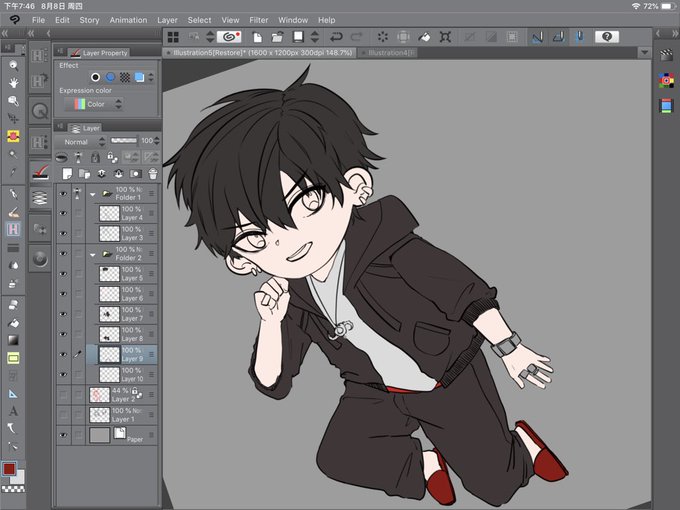Open the Normal blending mode dropdown
680x510 pixels.
tap(82, 142)
